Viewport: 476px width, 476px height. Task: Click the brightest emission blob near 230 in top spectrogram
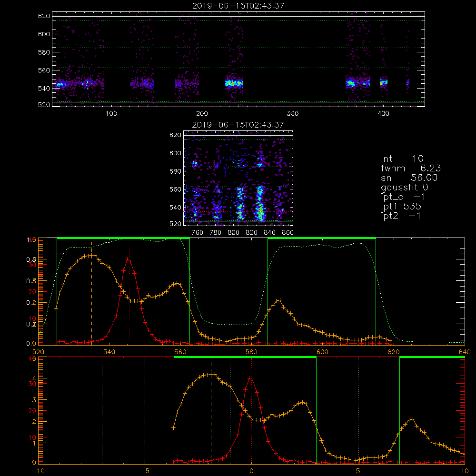click(x=234, y=83)
